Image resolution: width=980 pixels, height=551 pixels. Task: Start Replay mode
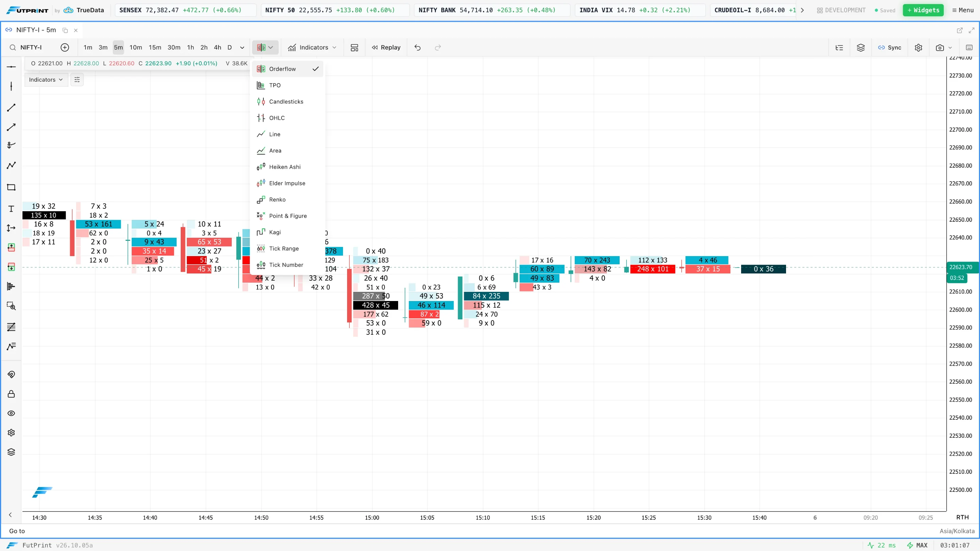click(386, 48)
